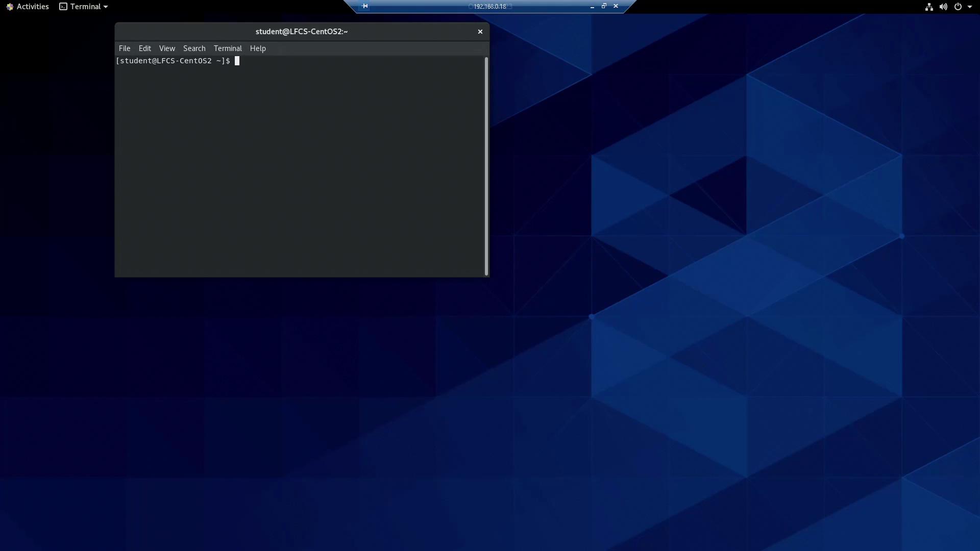Open the File menu
This screenshot has height=551, width=980.
(125, 48)
